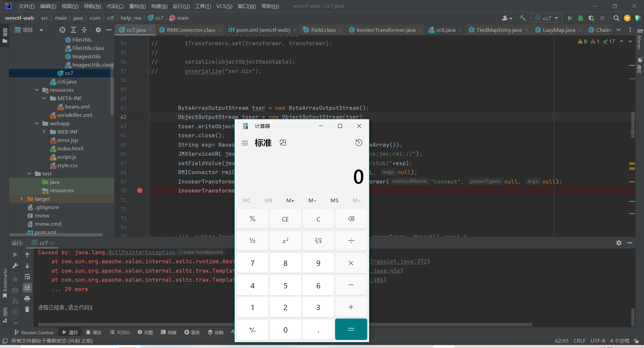Switch to the cc6.java tab
644x348 pixels.
click(445, 30)
